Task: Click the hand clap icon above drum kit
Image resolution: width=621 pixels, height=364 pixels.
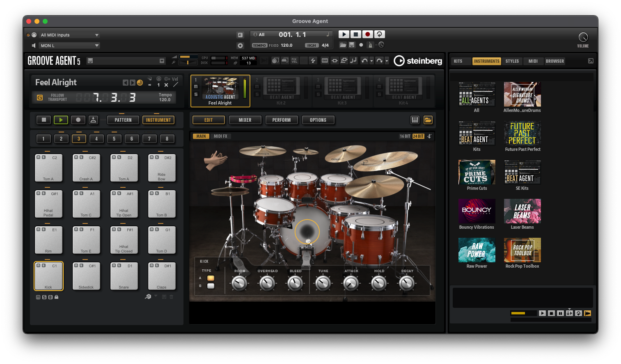Action: point(215,160)
